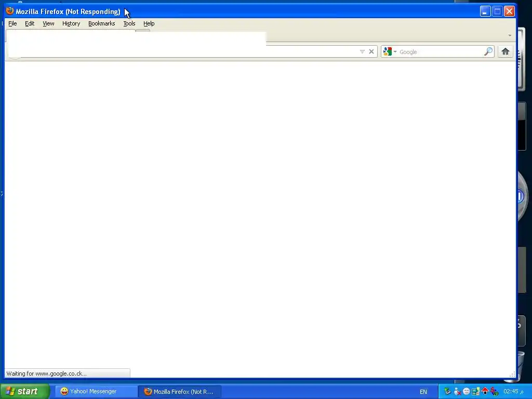Open the URL history dropdown arrow
Screen dimensions: 532x399
tap(362, 51)
